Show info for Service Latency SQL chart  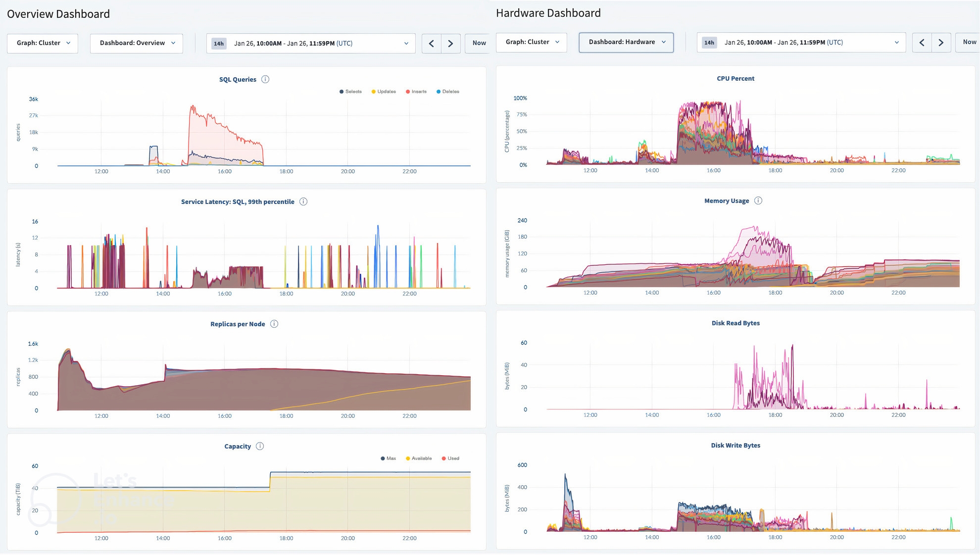[x=303, y=202]
